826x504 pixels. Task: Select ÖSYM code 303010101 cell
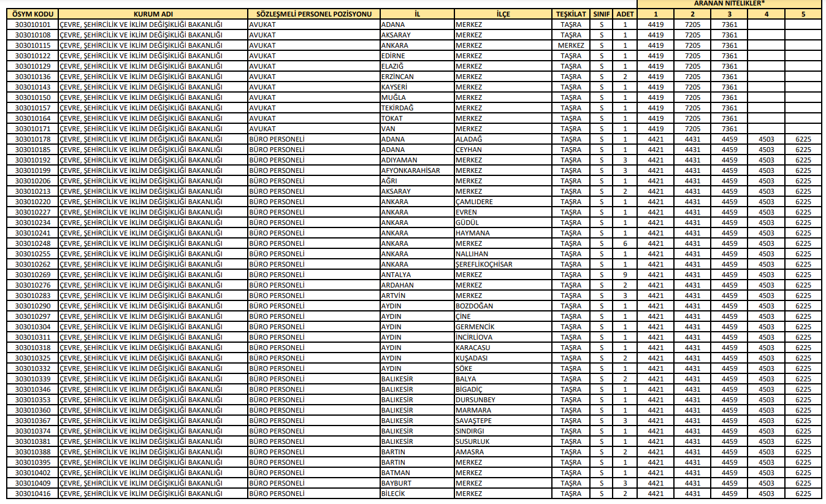(x=33, y=25)
